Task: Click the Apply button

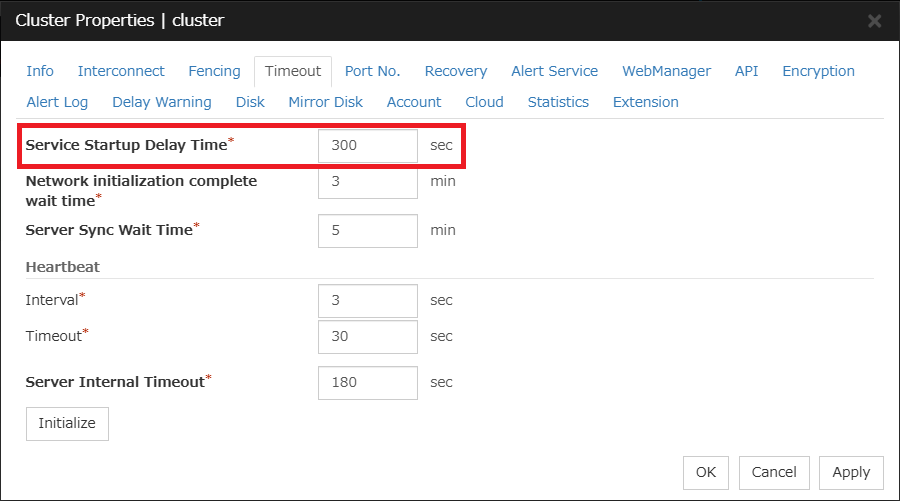Action: tap(850, 472)
